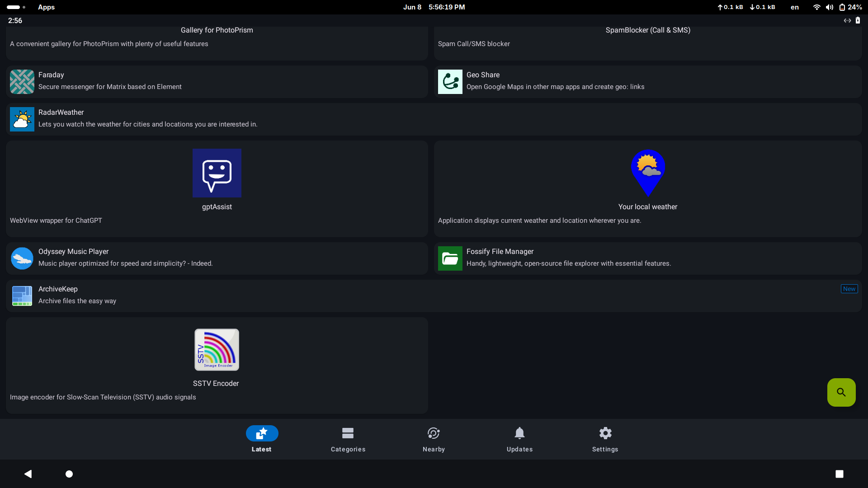Open the Odyssey Music Player icon
The height and width of the screenshot is (488, 868).
click(22, 258)
